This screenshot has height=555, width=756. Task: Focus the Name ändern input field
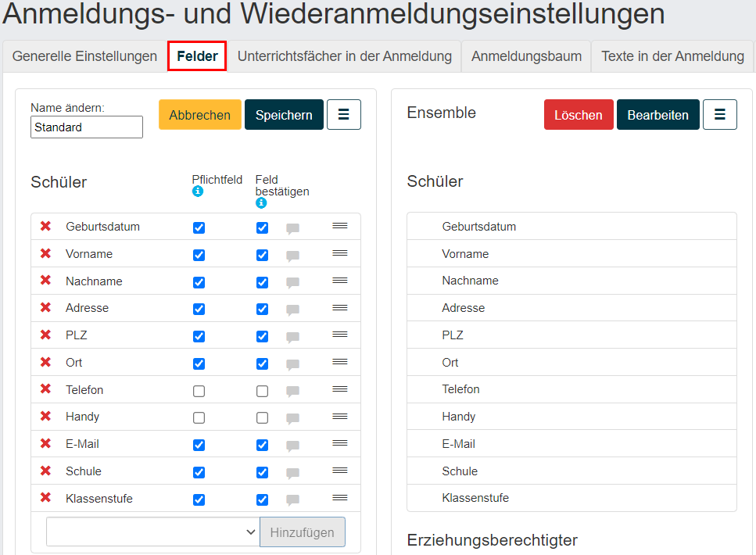87,127
